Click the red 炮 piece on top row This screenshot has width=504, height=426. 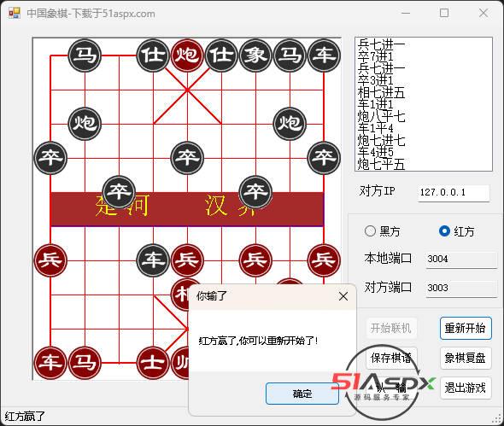[187, 55]
